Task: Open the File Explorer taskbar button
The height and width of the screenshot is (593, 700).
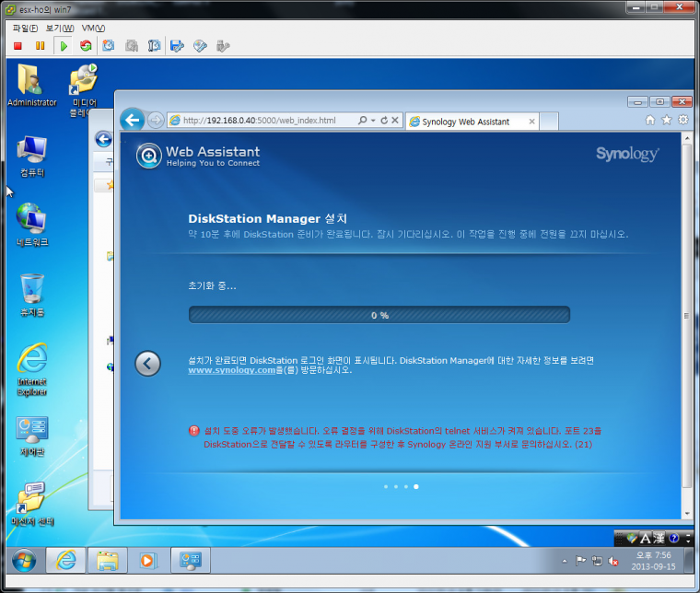Action: (x=108, y=560)
